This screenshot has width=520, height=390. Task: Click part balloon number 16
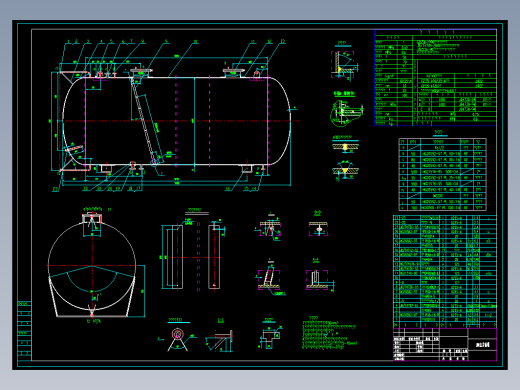coord(227,189)
